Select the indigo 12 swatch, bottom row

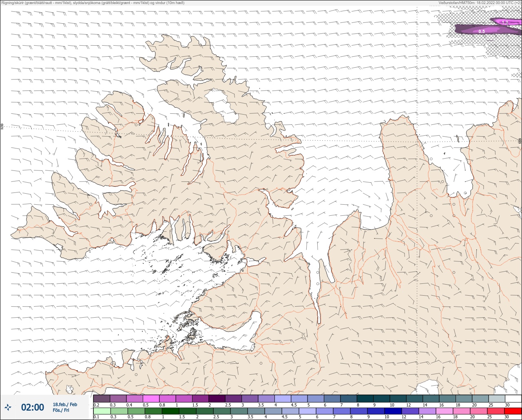410,411
